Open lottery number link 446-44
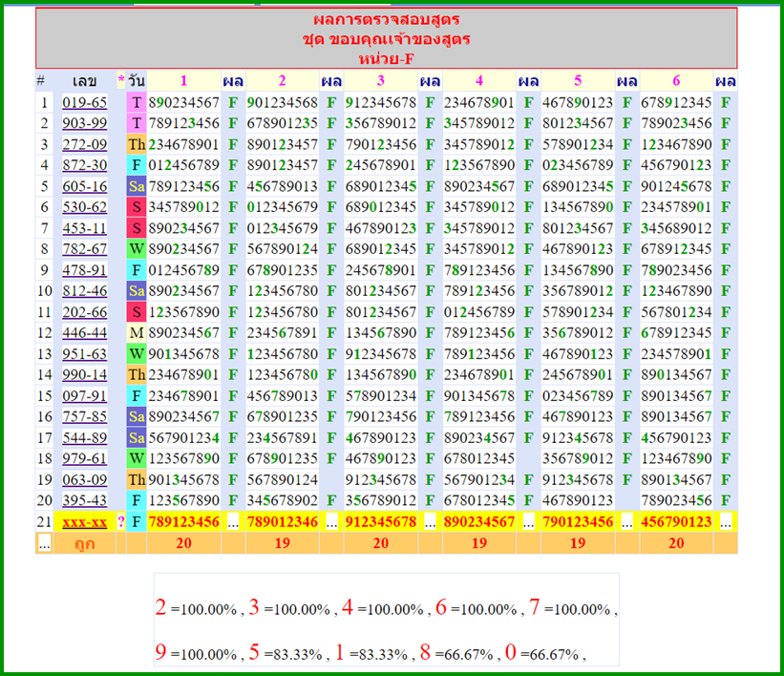784x676 pixels. coord(84,333)
